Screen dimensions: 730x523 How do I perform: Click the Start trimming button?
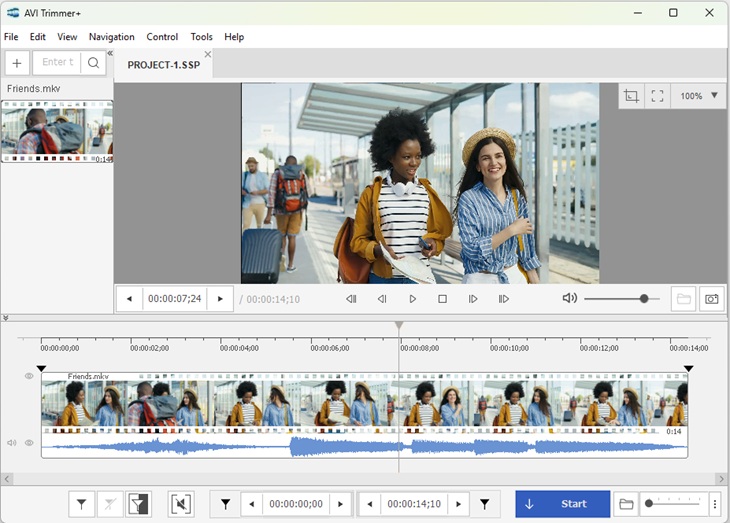click(x=562, y=504)
